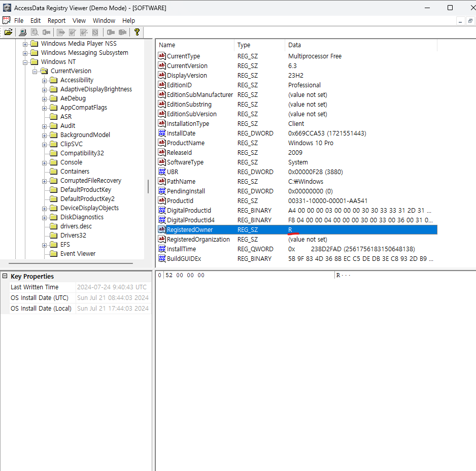Select the ProductId value row

297,200
